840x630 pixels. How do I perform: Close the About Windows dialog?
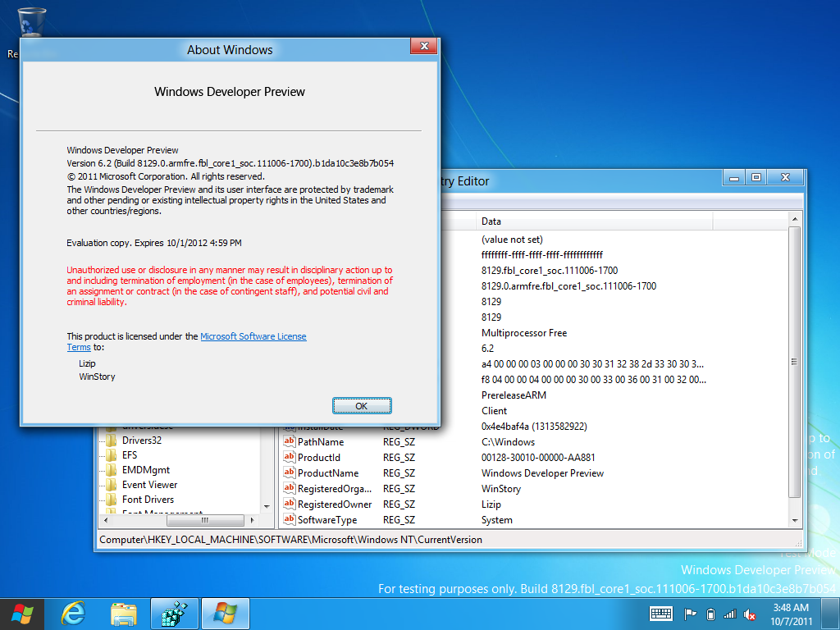[x=424, y=46]
